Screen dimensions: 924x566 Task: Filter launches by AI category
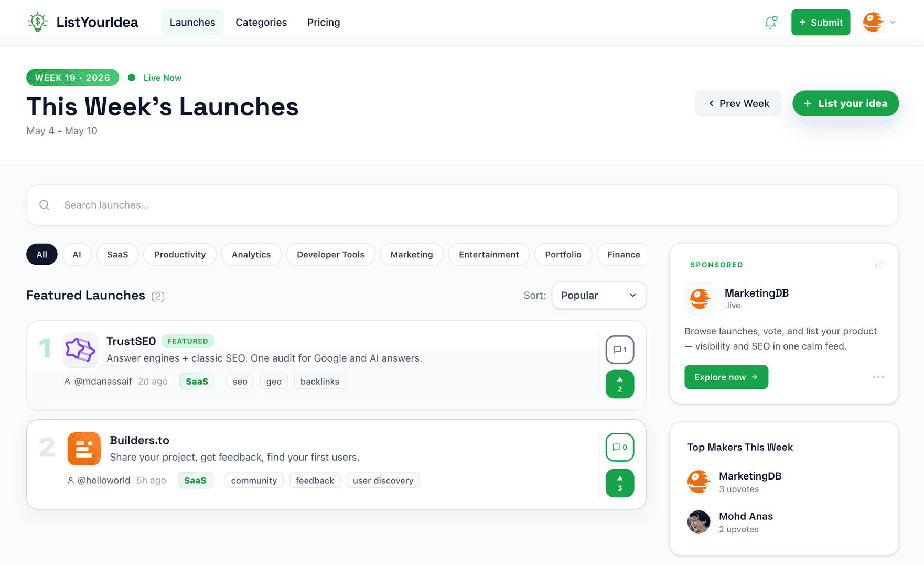click(77, 254)
